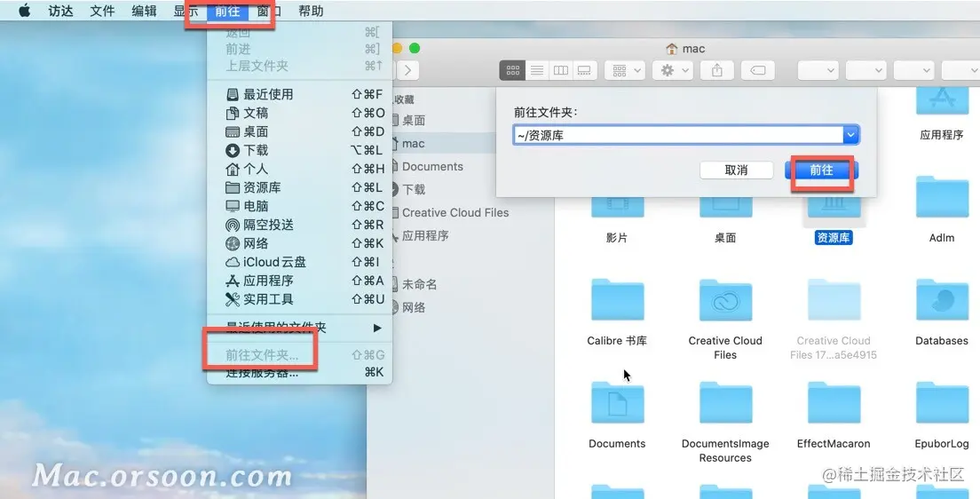The image size is (980, 499).
Task: Expand the recent folders submenu arrow
Action: (x=377, y=328)
